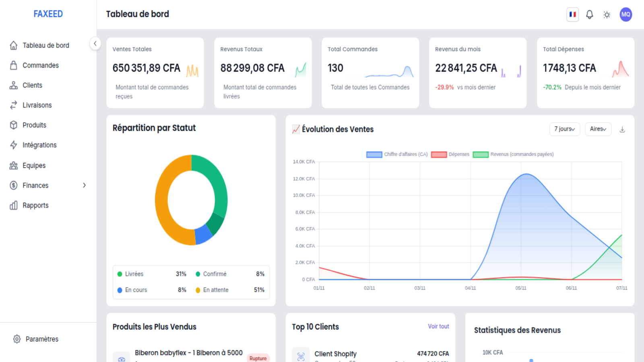
Task: Open the MQ user avatar menu
Action: coord(625,14)
